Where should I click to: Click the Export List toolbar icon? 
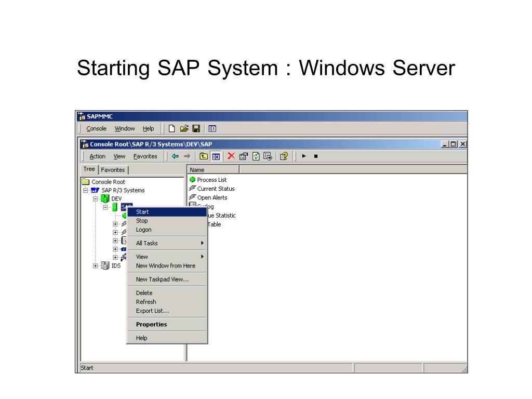pyautogui.click(x=268, y=156)
